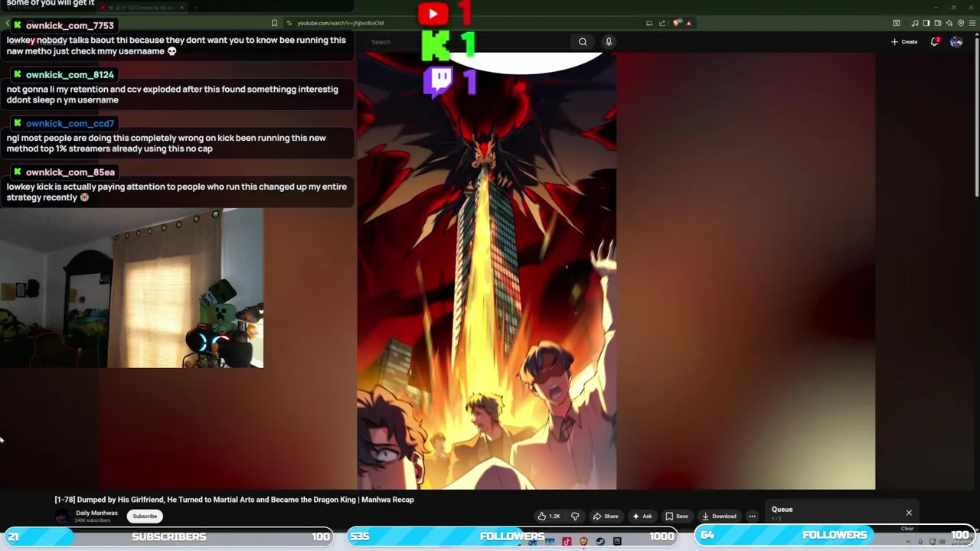Open the browser hamburger main menu
The width and height of the screenshot is (980, 551).
pyautogui.click(x=972, y=23)
